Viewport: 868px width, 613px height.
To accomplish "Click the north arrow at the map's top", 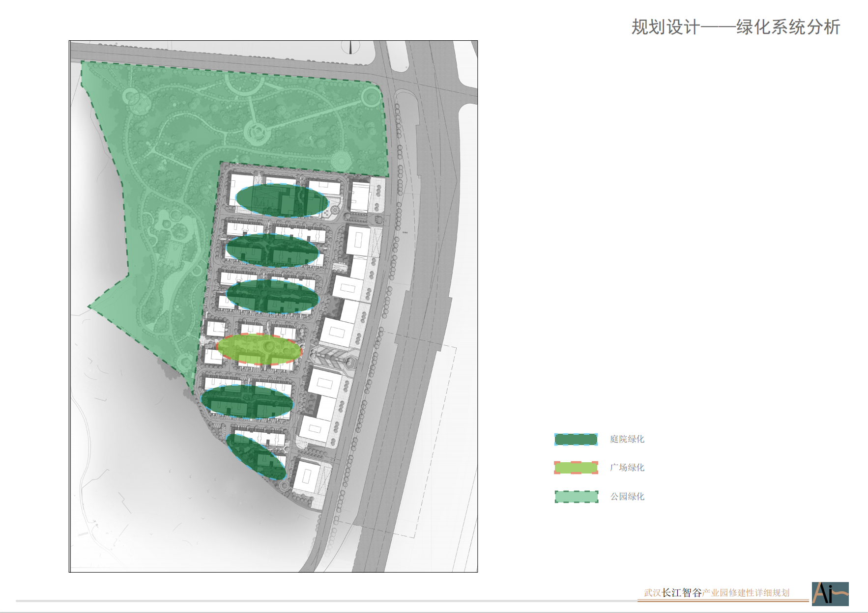I will click(x=351, y=47).
